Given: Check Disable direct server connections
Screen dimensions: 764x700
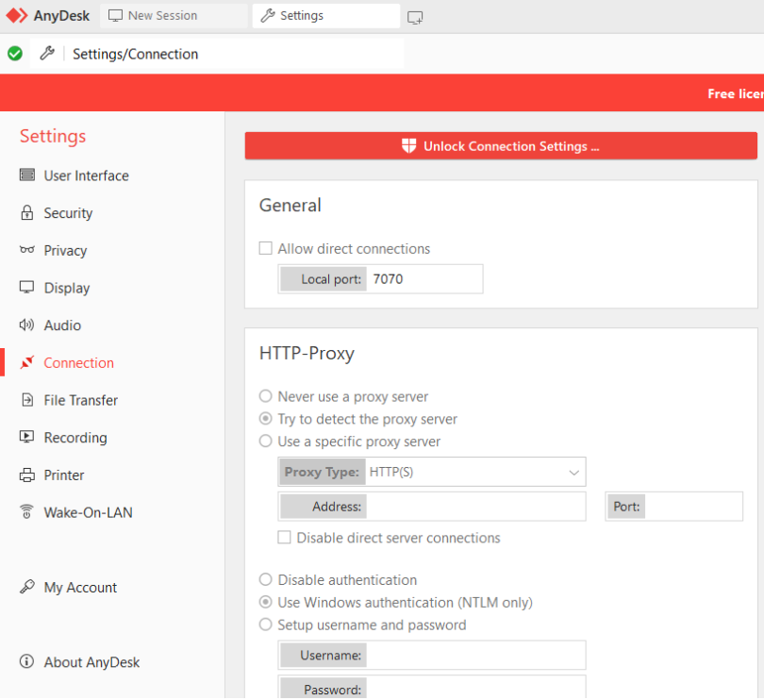Looking at the screenshot, I should tap(284, 538).
